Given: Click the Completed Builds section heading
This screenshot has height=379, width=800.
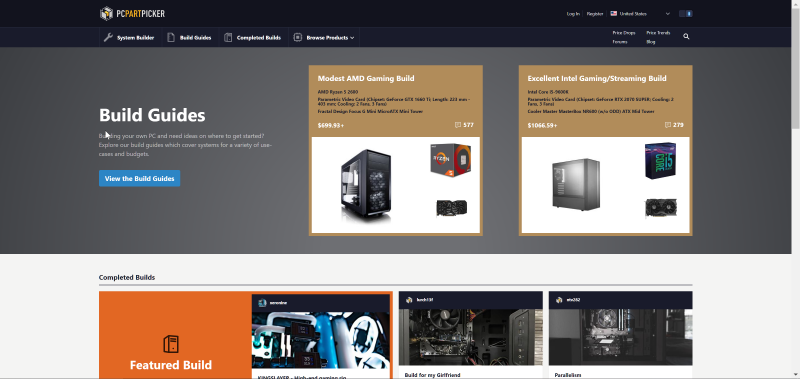Looking at the screenshot, I should coord(127,277).
